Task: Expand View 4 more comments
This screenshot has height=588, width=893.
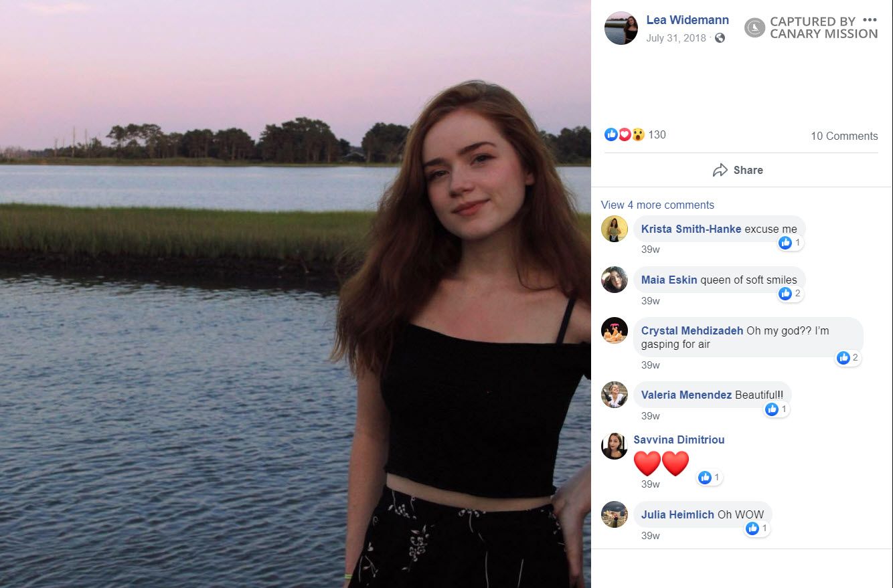Action: pyautogui.click(x=657, y=205)
